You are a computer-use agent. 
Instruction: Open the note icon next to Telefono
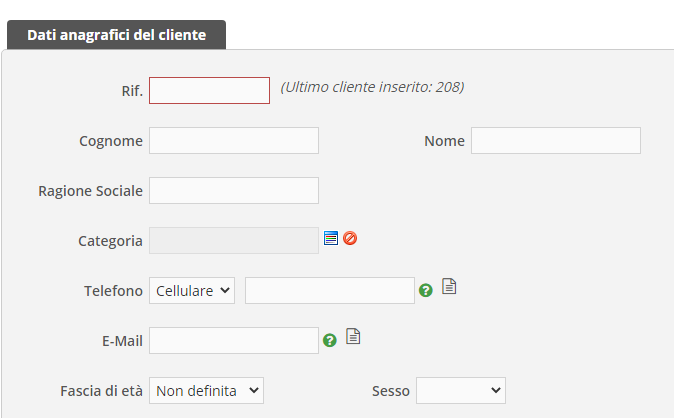pos(449,287)
